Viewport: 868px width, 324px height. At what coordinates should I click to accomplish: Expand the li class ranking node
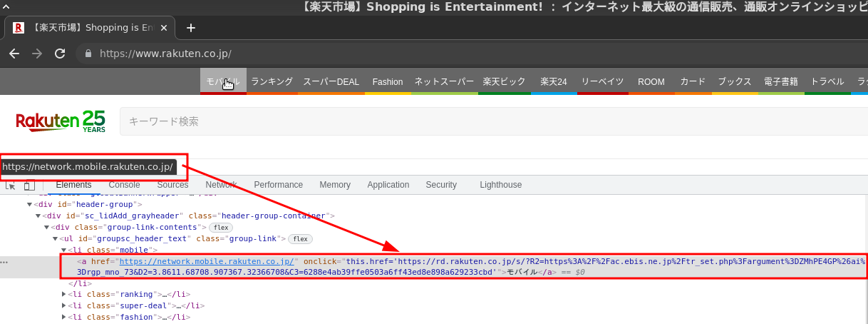point(65,294)
